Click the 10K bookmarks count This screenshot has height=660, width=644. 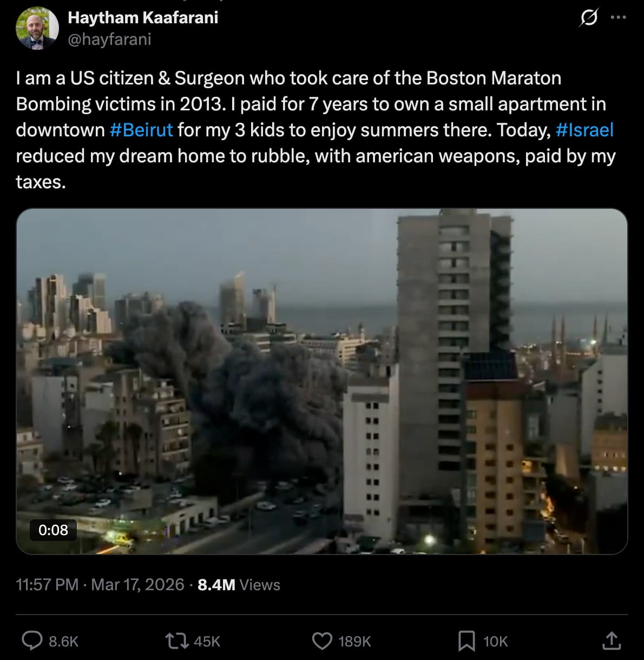click(495, 642)
